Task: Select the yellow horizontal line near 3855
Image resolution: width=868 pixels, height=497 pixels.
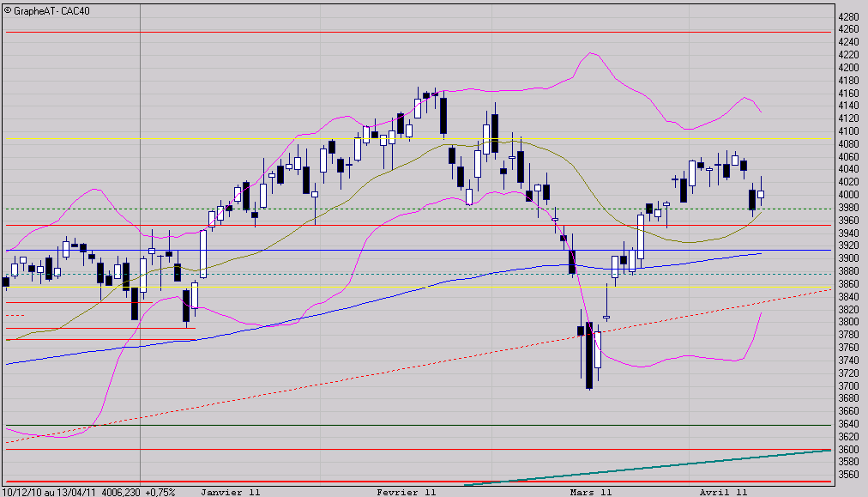Action: pos(419,287)
